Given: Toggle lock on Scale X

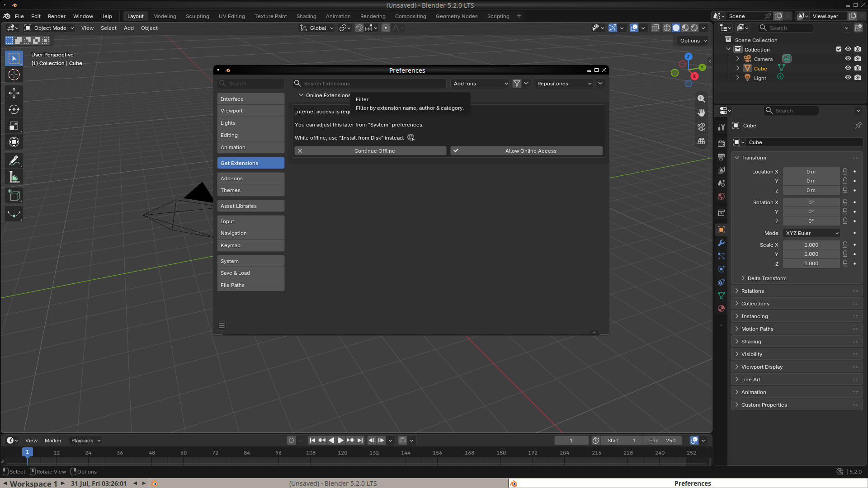Looking at the screenshot, I should click(844, 245).
